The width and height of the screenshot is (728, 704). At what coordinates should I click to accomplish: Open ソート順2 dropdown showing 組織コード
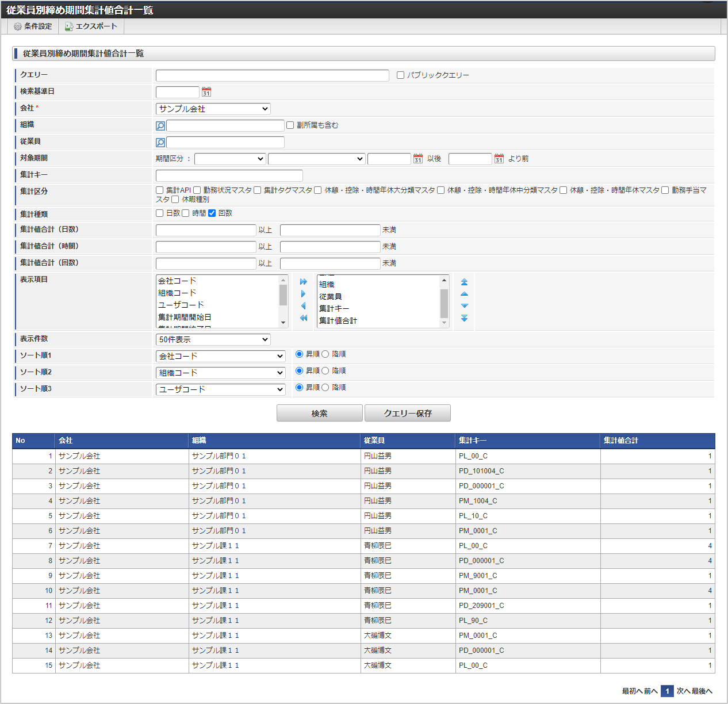tap(221, 373)
